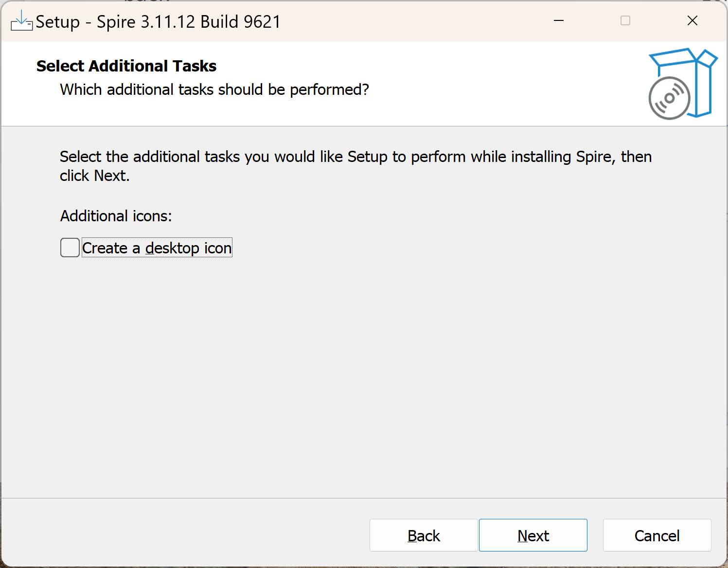Image resolution: width=728 pixels, height=568 pixels.
Task: Click the software box and disc icon
Action: pos(683,84)
